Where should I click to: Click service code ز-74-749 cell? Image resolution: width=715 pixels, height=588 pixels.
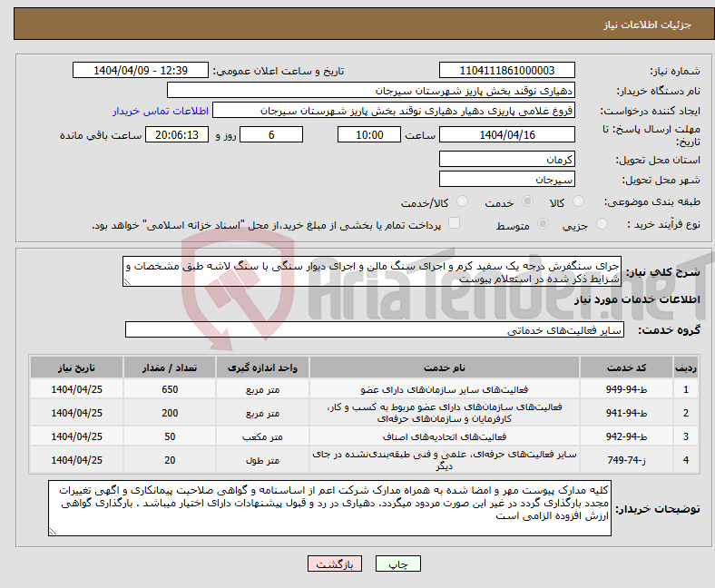(627, 460)
